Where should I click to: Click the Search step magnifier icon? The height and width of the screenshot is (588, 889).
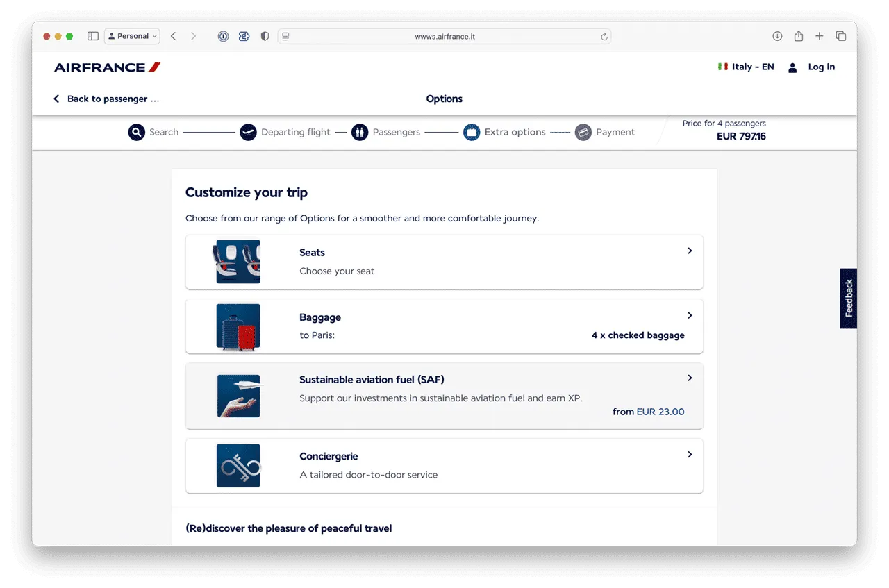pos(137,132)
